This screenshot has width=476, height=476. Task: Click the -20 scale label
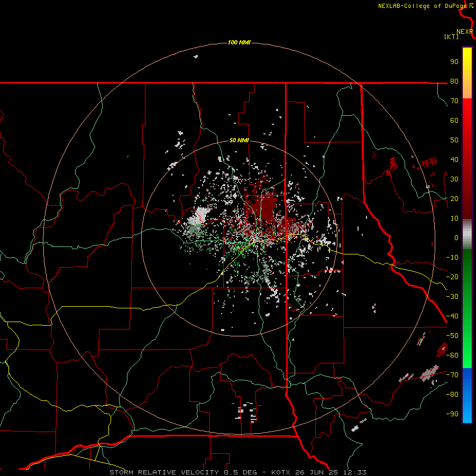[452, 277]
